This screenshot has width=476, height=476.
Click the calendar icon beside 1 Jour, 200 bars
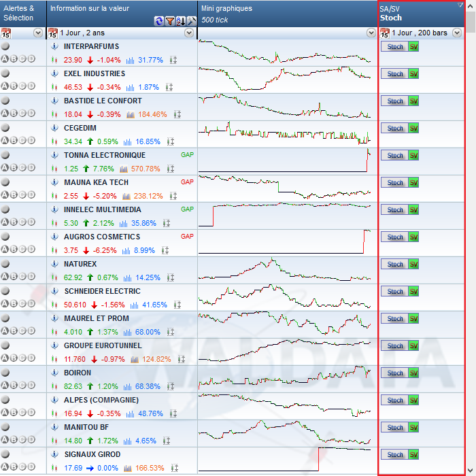point(385,33)
